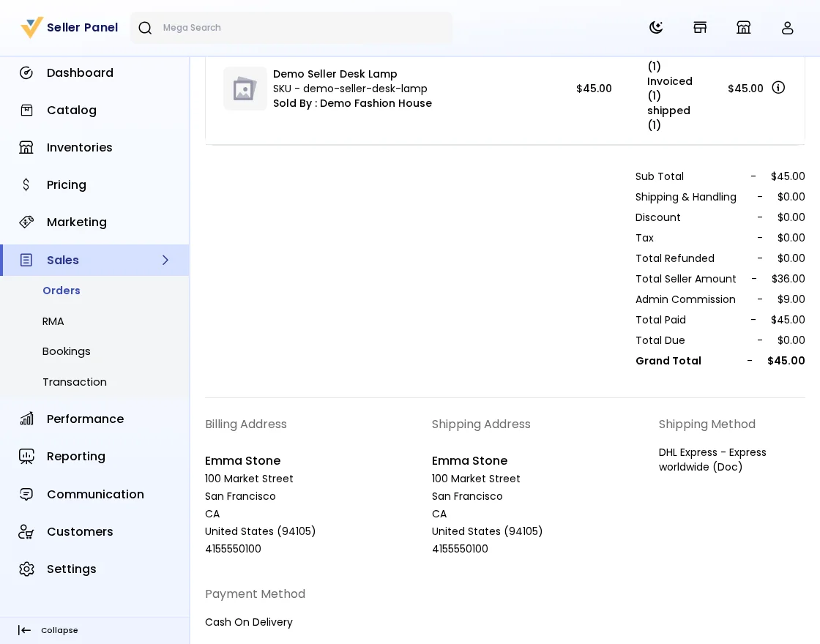Screen dimensions: 820x644
Task: Click the marketplace building icon in header
Action: coord(744,28)
